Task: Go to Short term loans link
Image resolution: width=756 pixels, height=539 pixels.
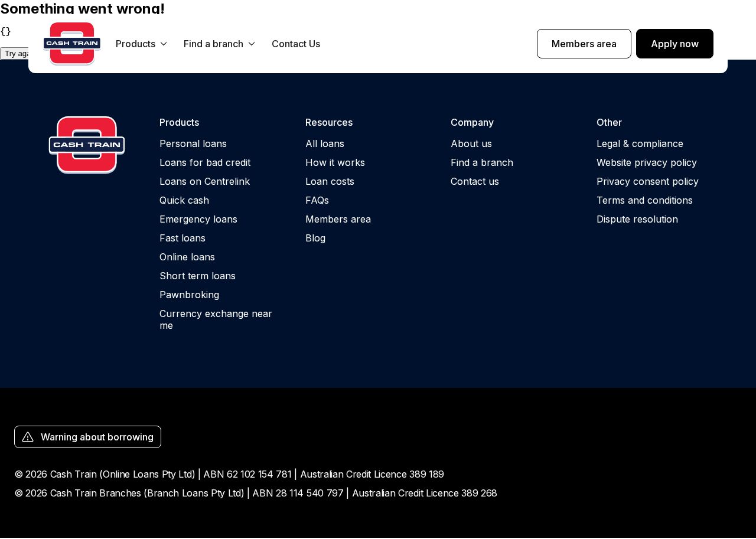Action: click(197, 276)
